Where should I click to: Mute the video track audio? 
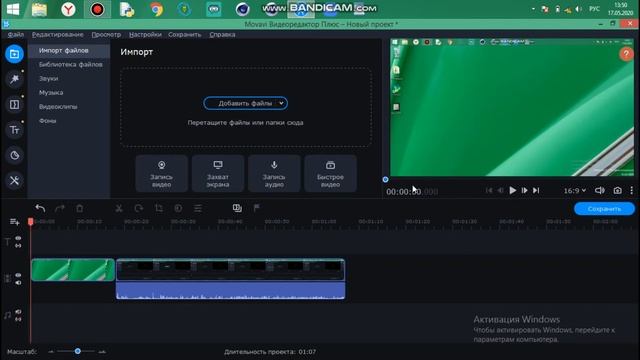click(18, 283)
